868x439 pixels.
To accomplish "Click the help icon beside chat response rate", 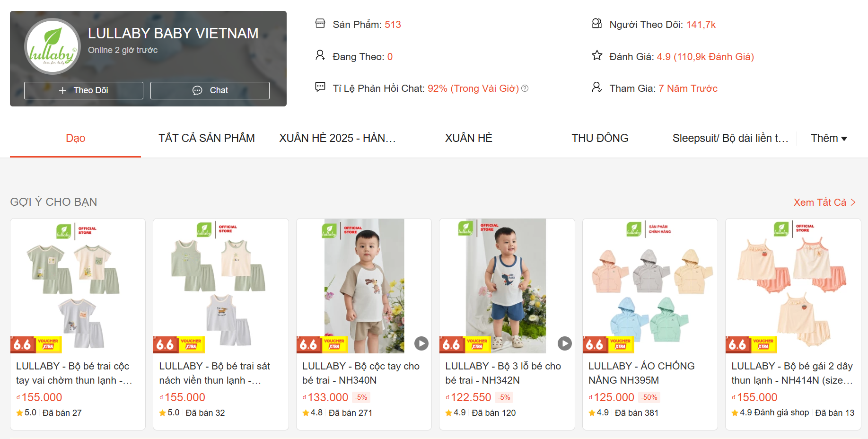I will pos(525,88).
